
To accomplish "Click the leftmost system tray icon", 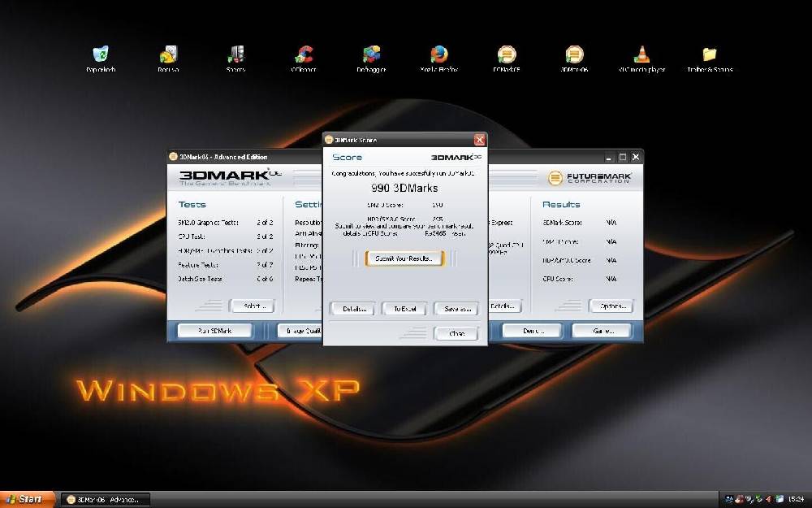I will [729, 500].
